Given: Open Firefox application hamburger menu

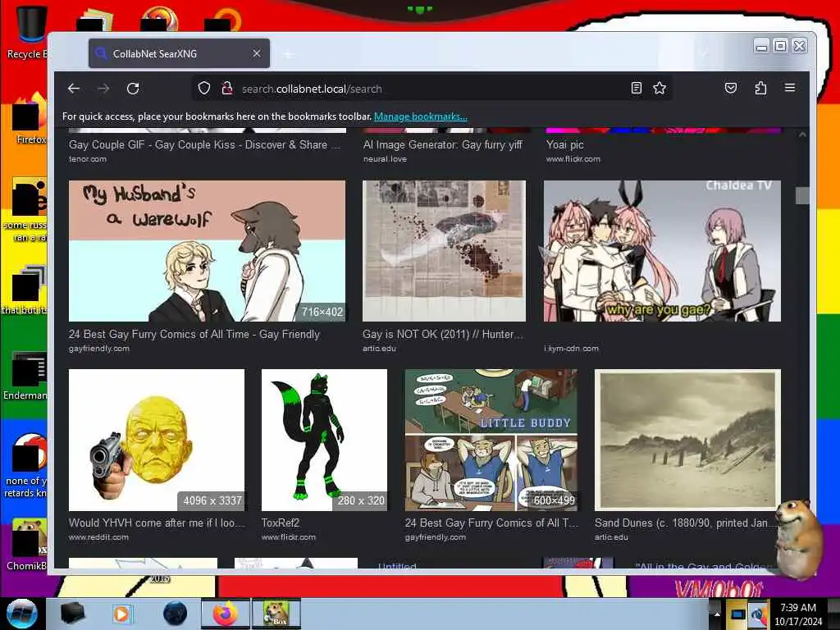Looking at the screenshot, I should [790, 87].
